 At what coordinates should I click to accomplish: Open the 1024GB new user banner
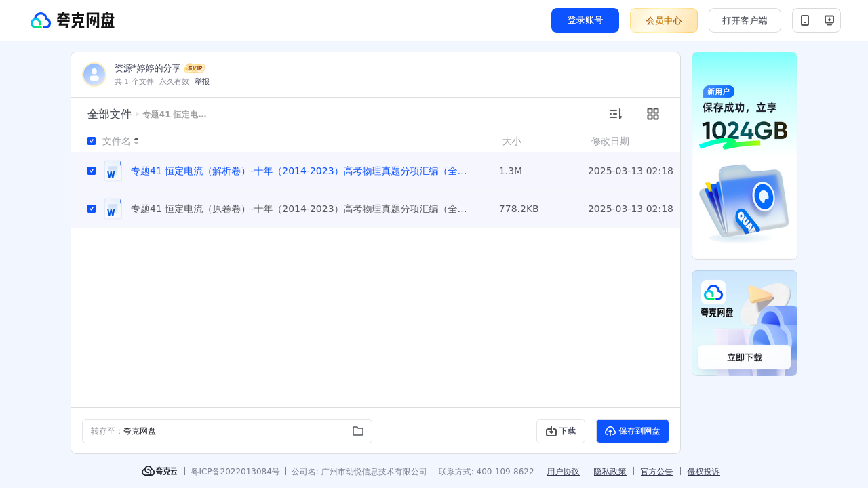[745, 155]
